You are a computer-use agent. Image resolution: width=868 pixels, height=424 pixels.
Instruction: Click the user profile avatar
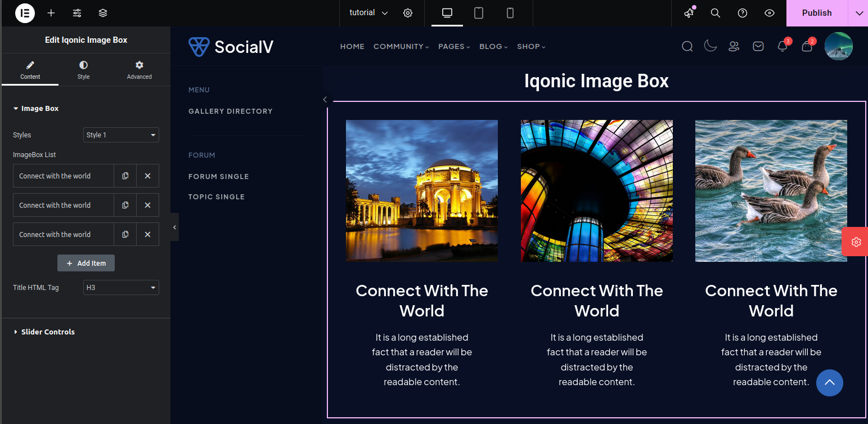click(x=839, y=46)
